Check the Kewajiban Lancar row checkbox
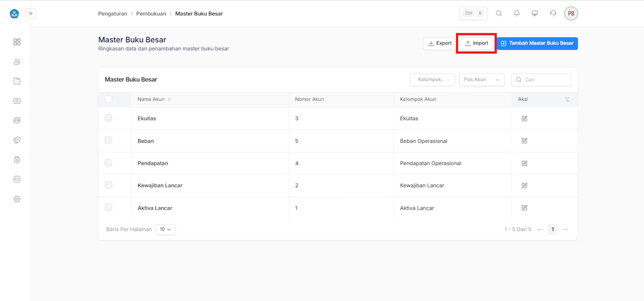644x301 pixels. click(x=108, y=185)
